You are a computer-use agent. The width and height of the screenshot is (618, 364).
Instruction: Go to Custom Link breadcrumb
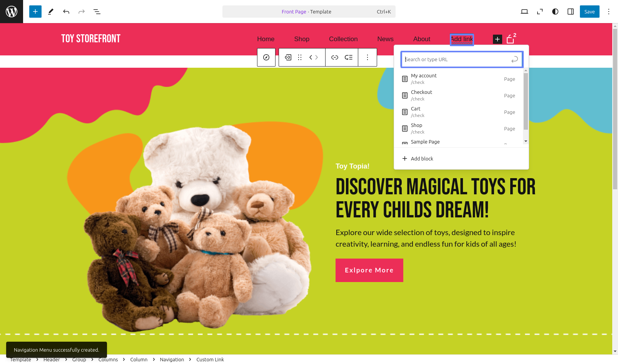tap(210, 359)
